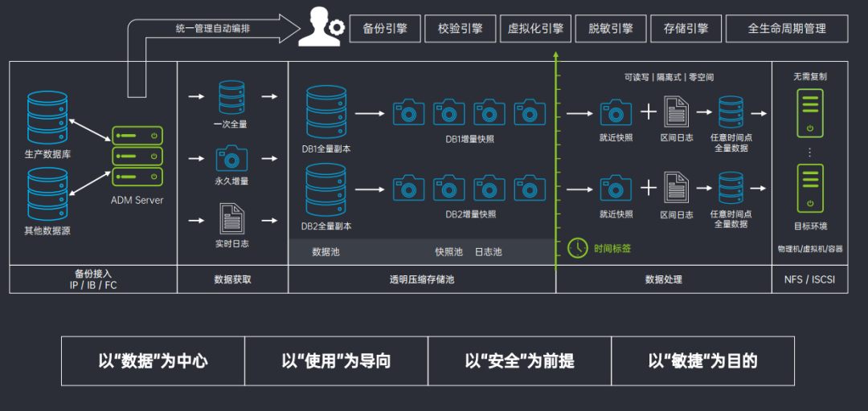Click the 实时日志 document icon

(x=231, y=218)
